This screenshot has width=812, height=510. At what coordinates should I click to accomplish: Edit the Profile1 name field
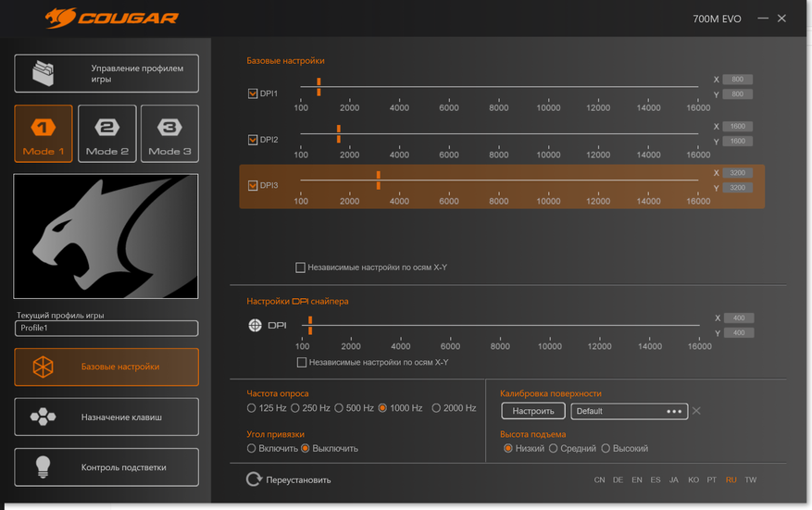point(106,329)
